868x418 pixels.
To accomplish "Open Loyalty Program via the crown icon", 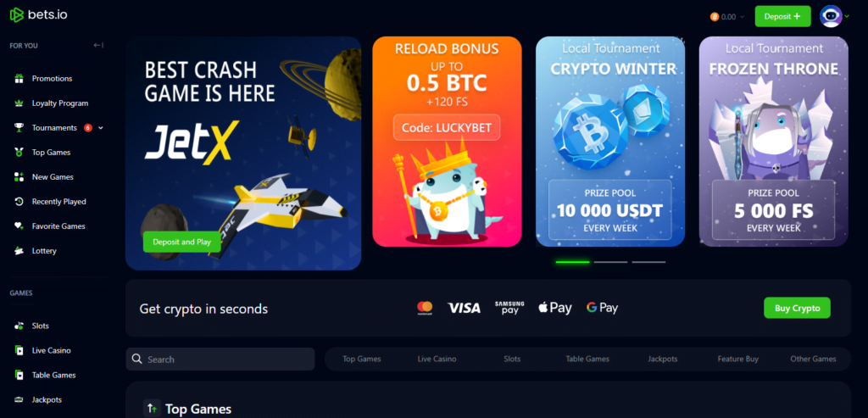I will point(19,103).
